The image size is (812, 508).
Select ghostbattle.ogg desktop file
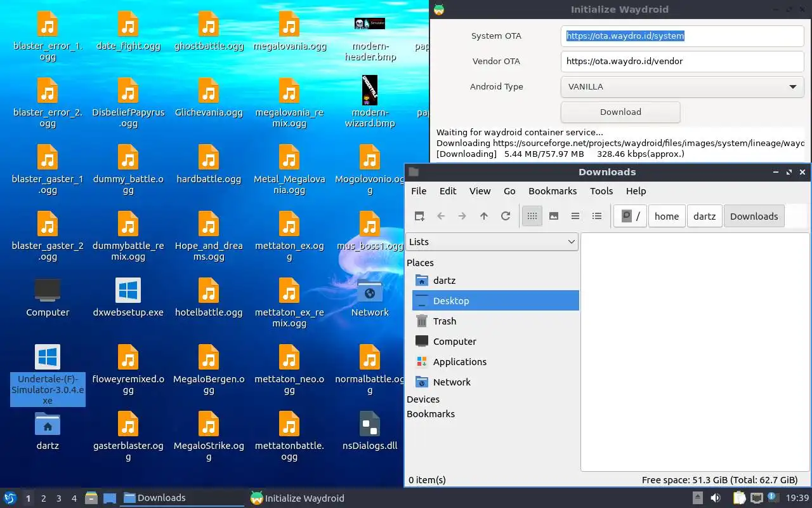pos(209,32)
